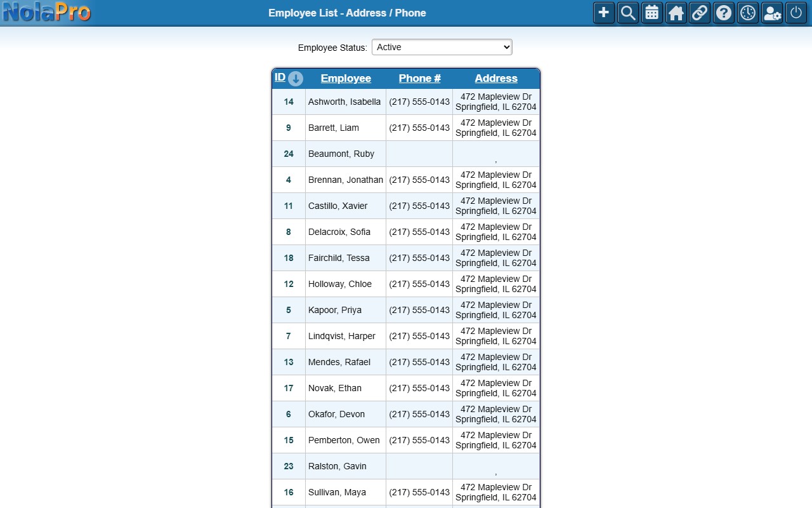Click Ralston, Gavin name
Screen dimensions: 812x508
point(337,466)
